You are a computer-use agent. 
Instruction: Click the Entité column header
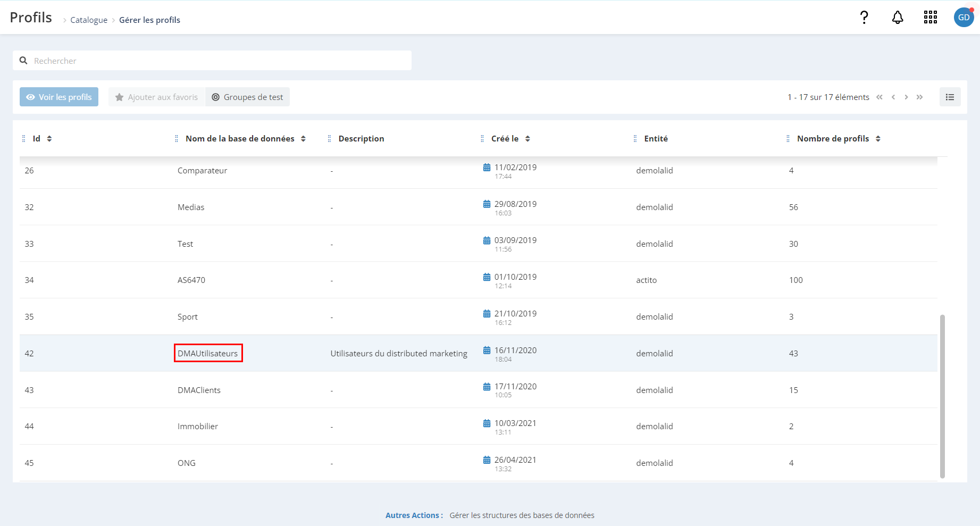[x=656, y=139]
